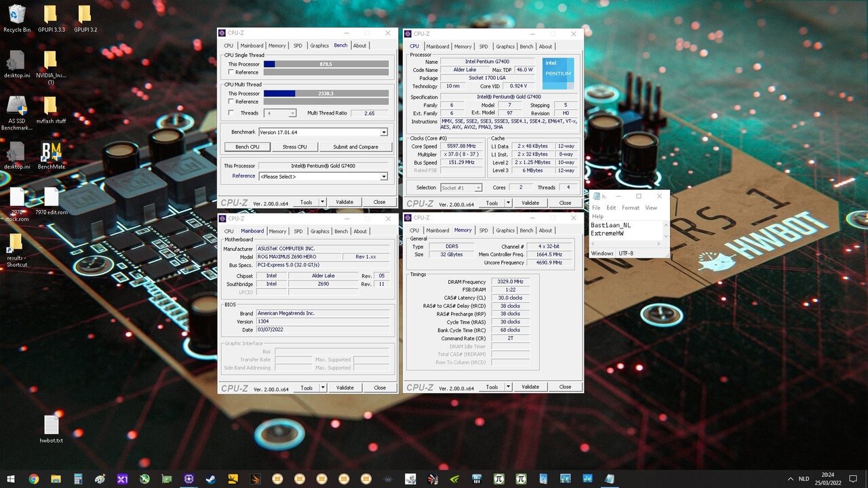Enable Reference checkbox under CPU Multi Thread

(231, 102)
